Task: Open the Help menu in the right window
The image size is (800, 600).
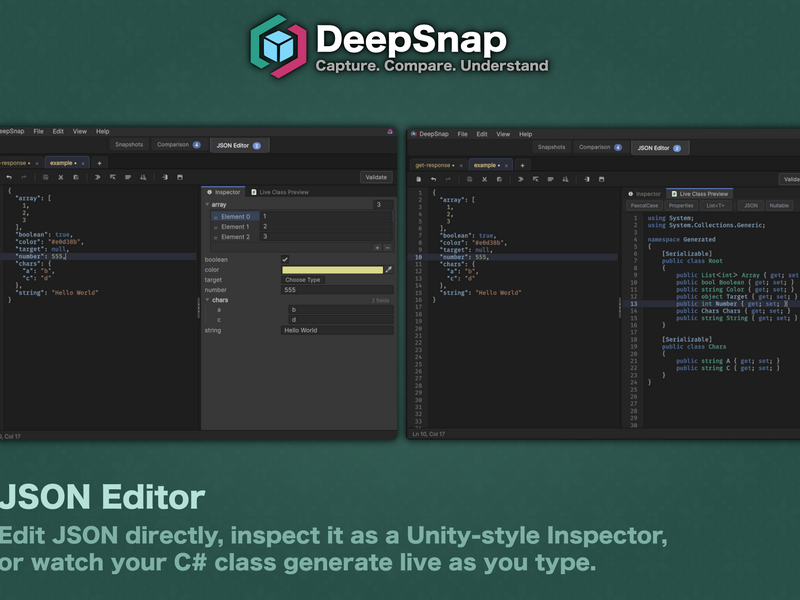Action: (526, 134)
